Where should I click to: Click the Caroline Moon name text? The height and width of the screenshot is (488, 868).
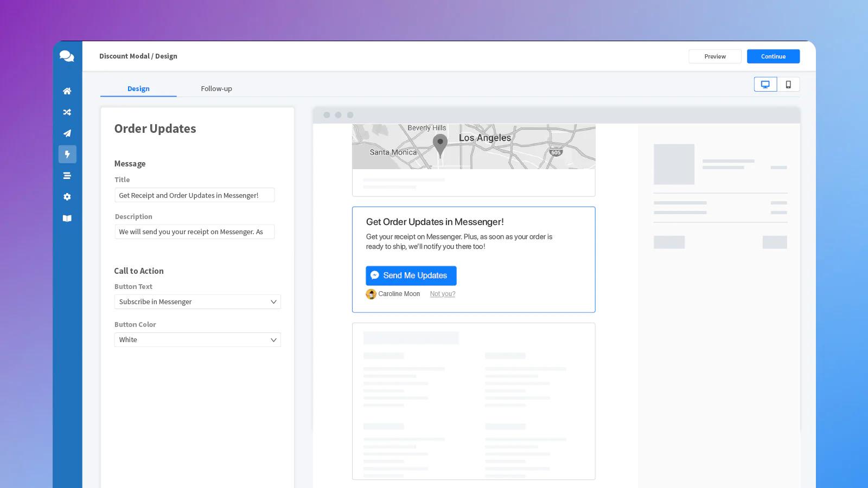pos(399,294)
